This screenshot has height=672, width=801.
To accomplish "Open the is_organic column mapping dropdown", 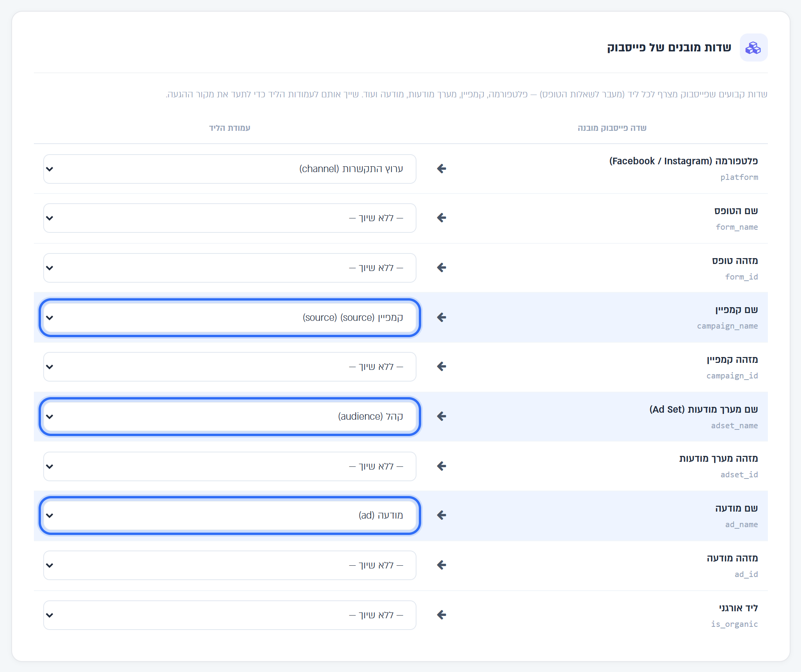I will coord(230,615).
